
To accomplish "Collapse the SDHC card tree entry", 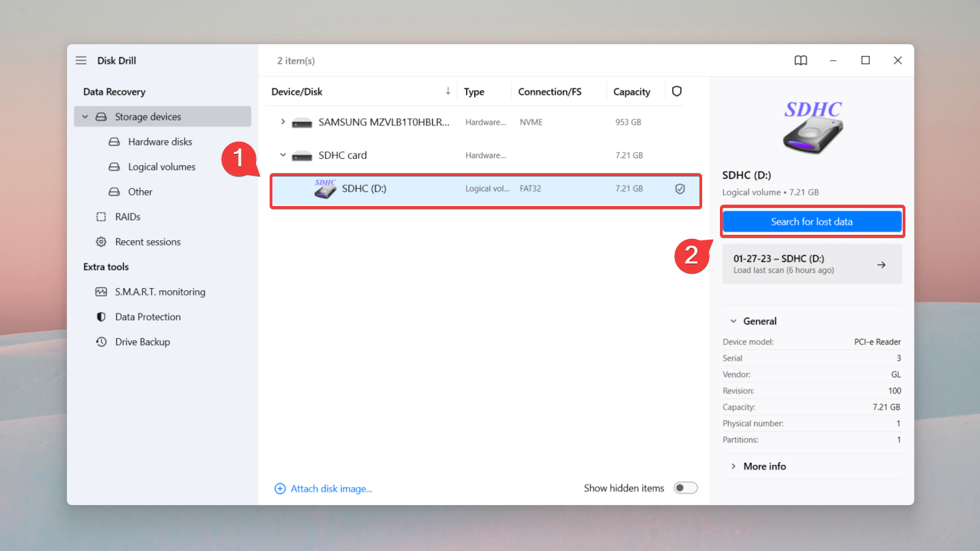I will [x=283, y=155].
